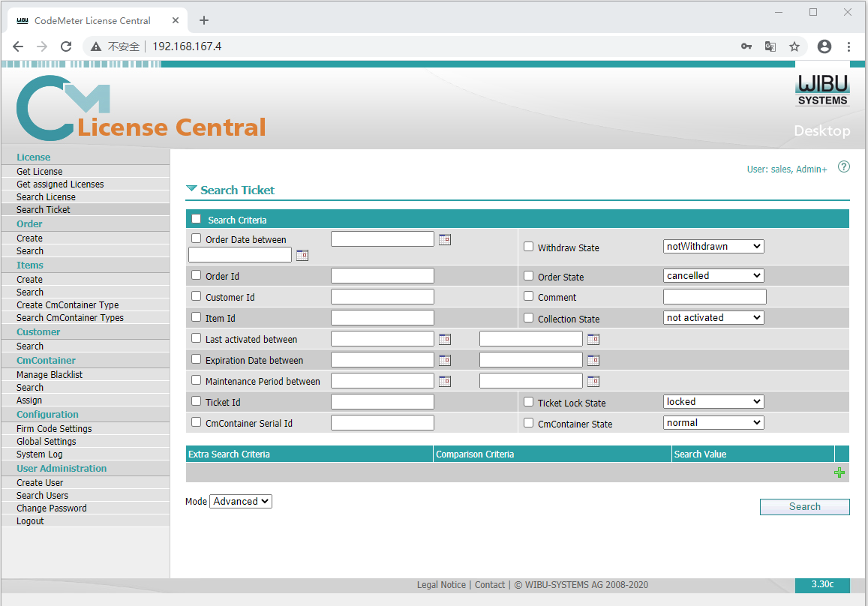Reload the browser page

coord(66,46)
